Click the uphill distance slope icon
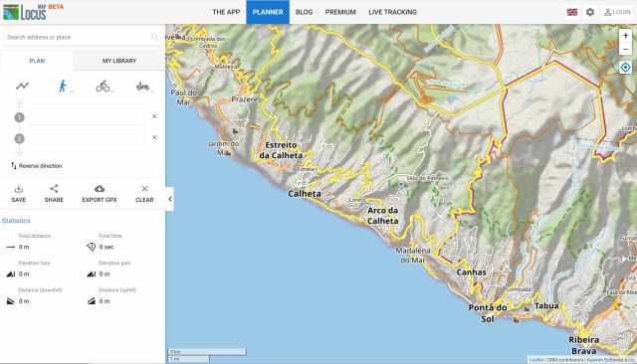The image size is (637, 364). pyautogui.click(x=92, y=301)
